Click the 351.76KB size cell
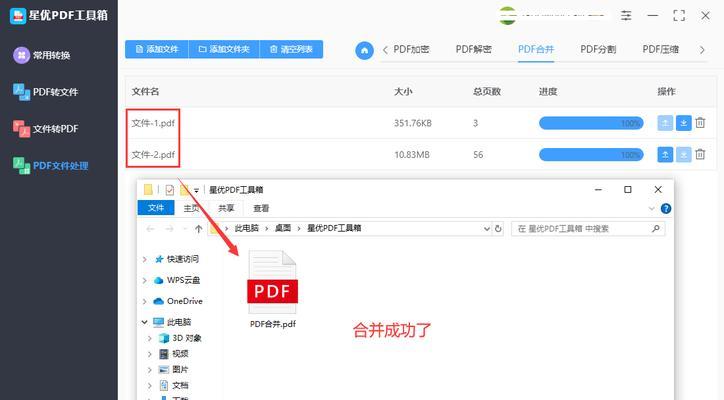 coord(413,123)
